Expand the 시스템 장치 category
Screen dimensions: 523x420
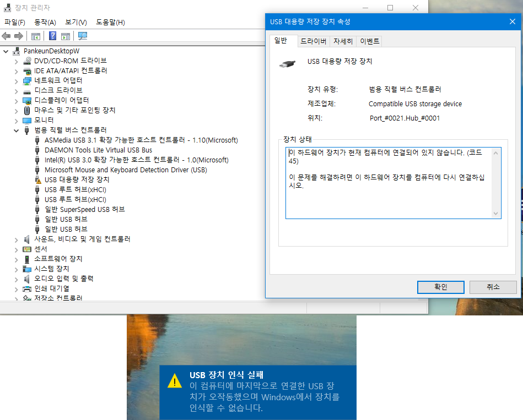tap(16, 270)
